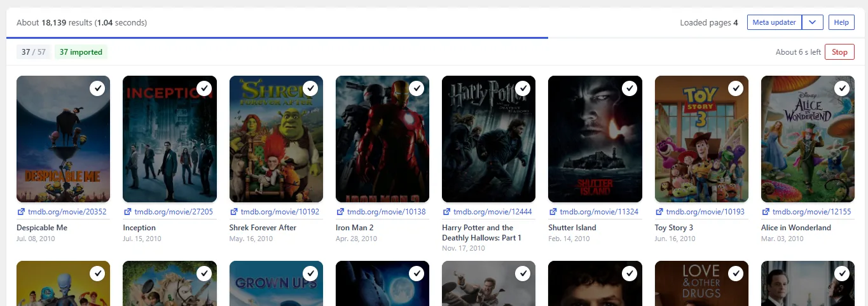Open link tmdb.org/movie/27205
The height and width of the screenshot is (306, 868).
pyautogui.click(x=174, y=212)
